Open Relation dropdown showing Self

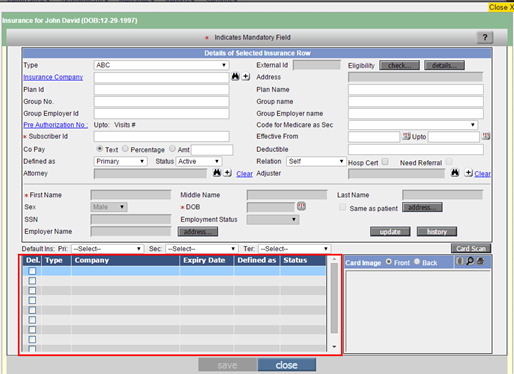pyautogui.click(x=315, y=161)
